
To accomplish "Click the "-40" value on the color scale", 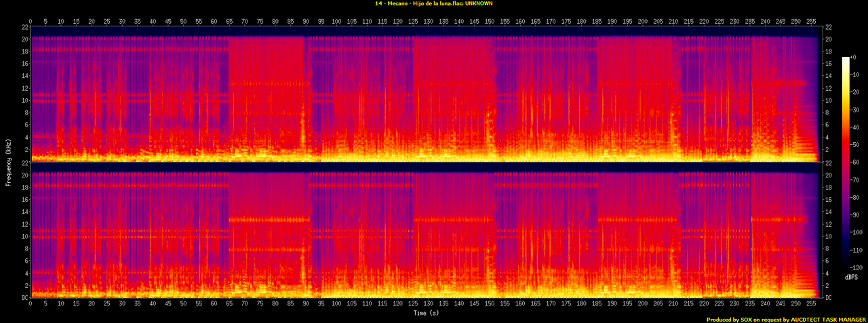I will pos(856,127).
